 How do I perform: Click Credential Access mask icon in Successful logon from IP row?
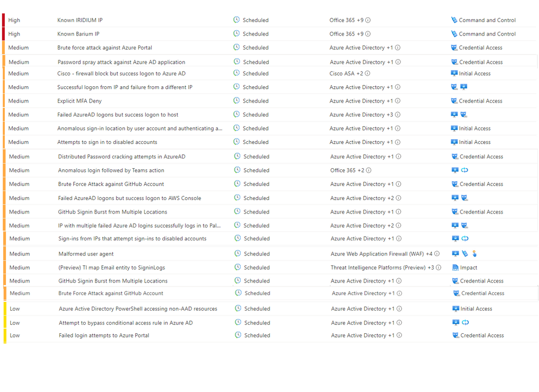(x=454, y=87)
